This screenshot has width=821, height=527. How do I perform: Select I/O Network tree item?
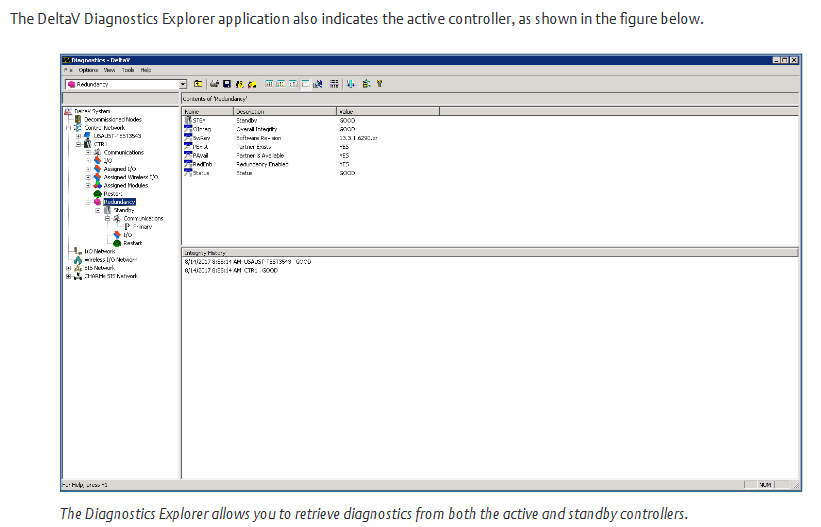(100, 251)
